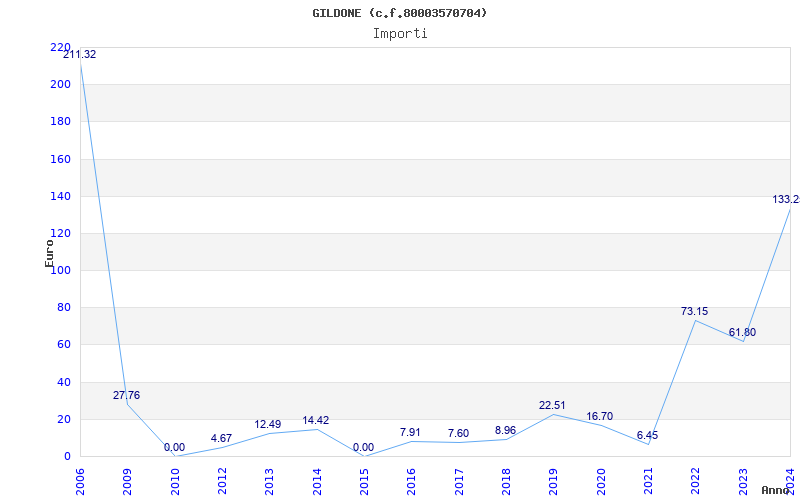This screenshot has width=800, height=500.
Task: Select the 2021 x-axis year label
Action: click(648, 481)
